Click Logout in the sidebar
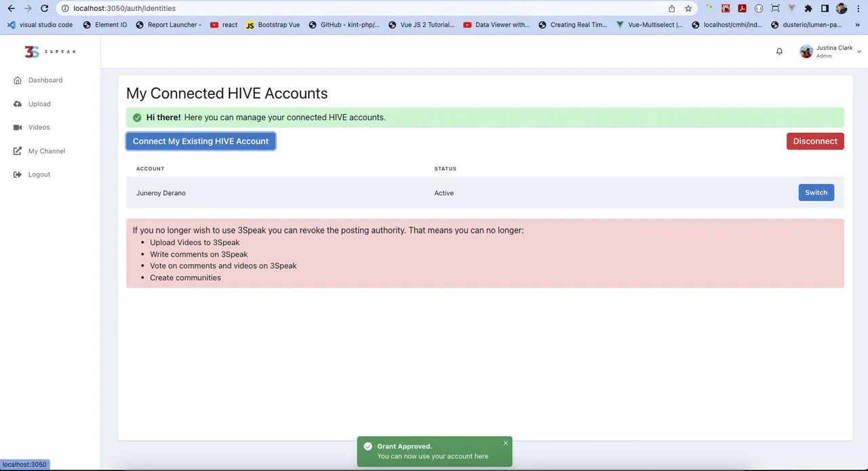The image size is (868, 471). click(x=39, y=174)
